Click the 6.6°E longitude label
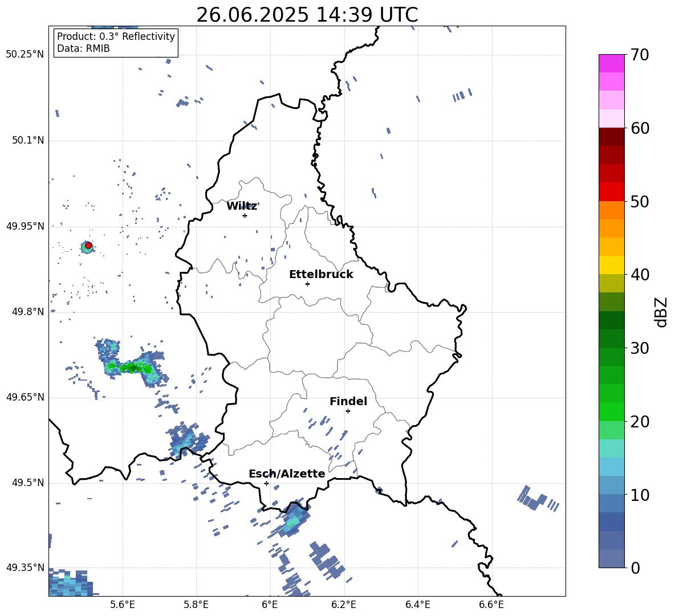The height and width of the screenshot is (616, 675). (491, 605)
